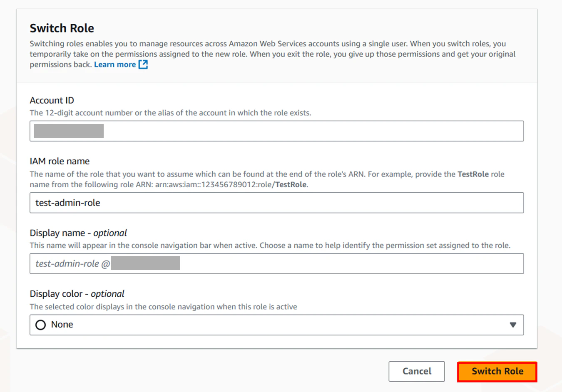Open the Learn more link
562x392 pixels.
click(x=115, y=65)
